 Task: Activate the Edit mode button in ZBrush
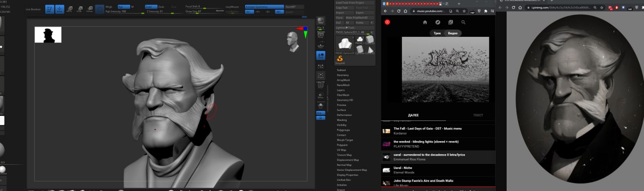(50, 9)
